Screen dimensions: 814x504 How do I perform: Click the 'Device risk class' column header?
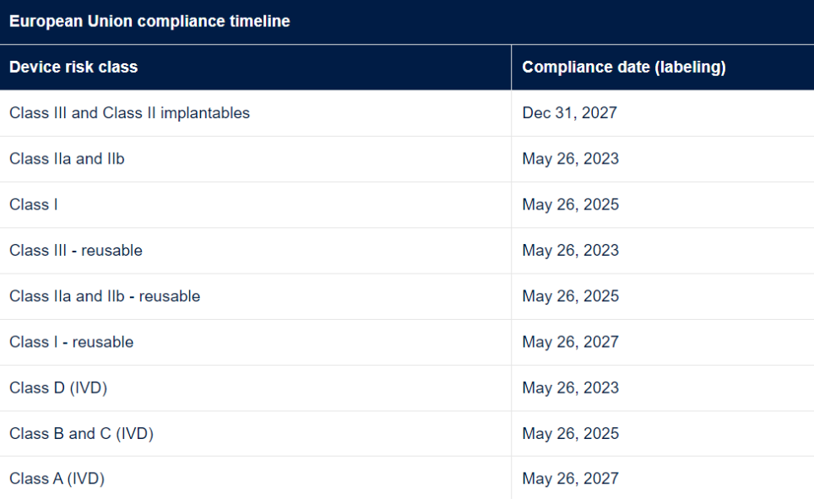click(x=73, y=68)
